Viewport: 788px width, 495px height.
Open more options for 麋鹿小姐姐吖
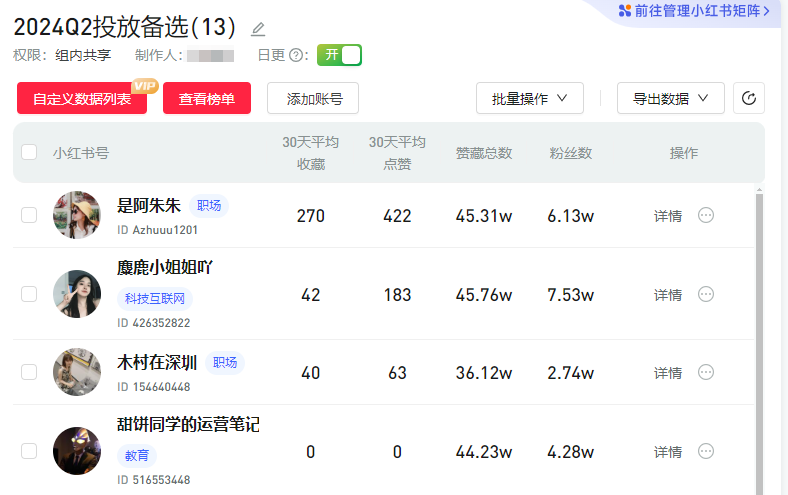[706, 294]
